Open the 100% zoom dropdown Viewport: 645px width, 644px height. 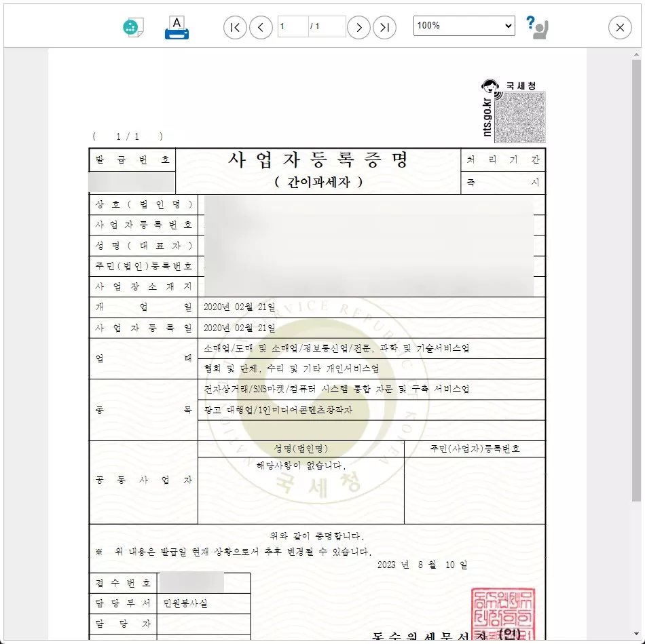pos(464,26)
